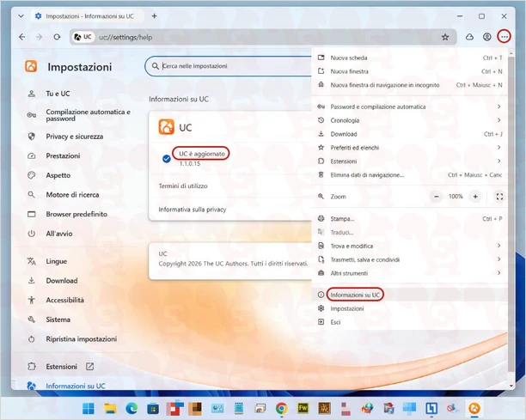
Task: Choose Nuova finestra from menu
Action: pyautogui.click(x=409, y=71)
